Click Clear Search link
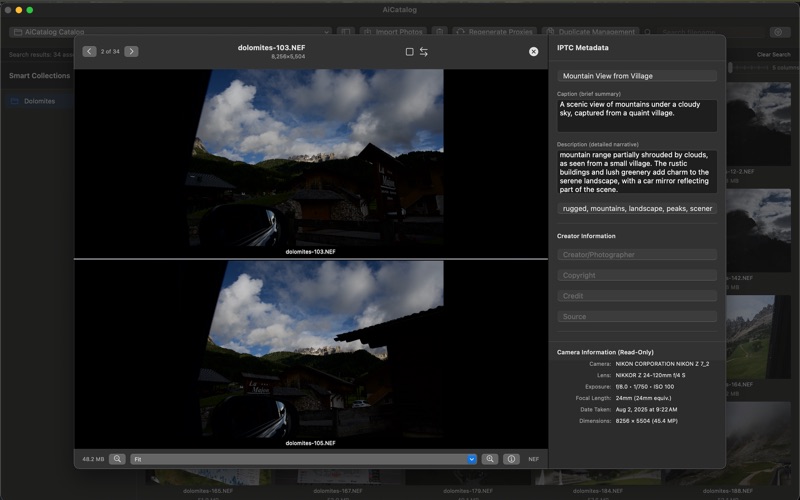 tap(773, 54)
